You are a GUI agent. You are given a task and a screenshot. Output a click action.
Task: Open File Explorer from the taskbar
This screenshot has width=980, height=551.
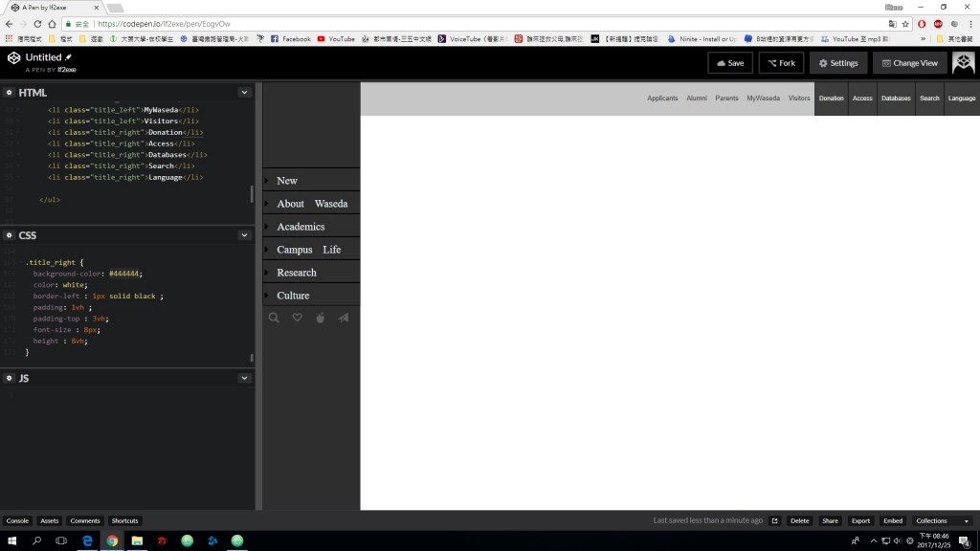click(137, 540)
